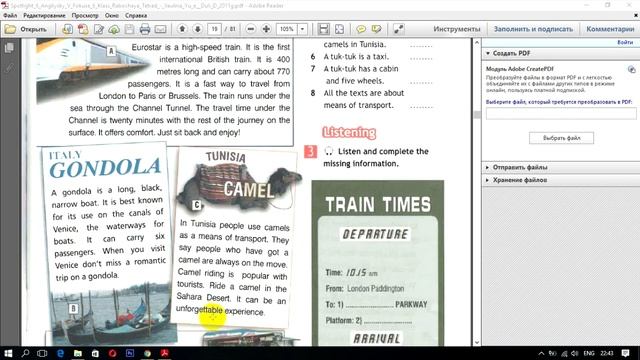Open the Справка menu
This screenshot has height=360, width=640.
136,16
